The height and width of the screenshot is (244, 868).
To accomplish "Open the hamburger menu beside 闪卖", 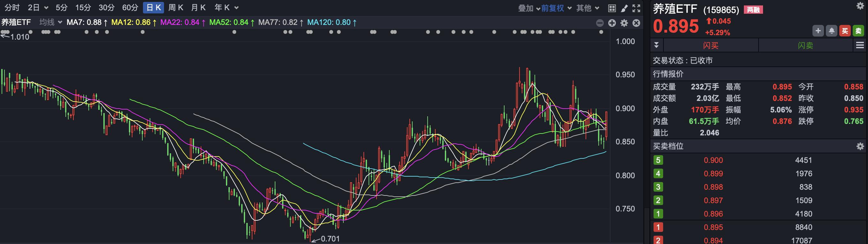I will pos(860,45).
